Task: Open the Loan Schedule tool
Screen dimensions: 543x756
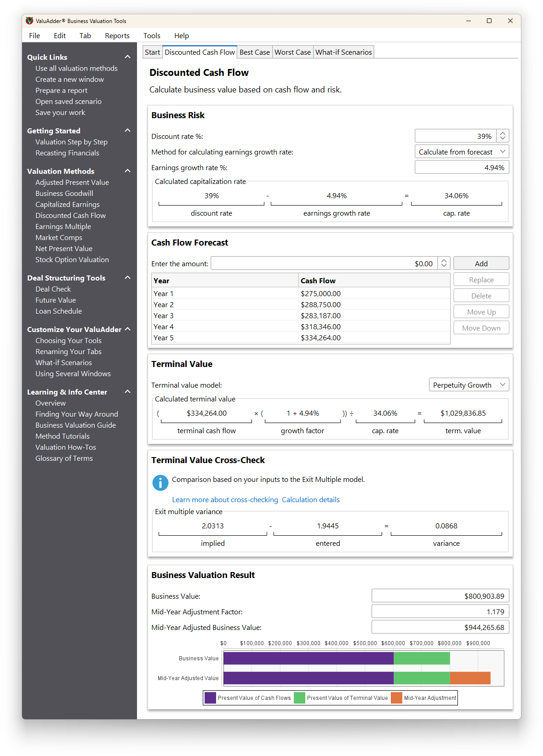Action: 58,311
